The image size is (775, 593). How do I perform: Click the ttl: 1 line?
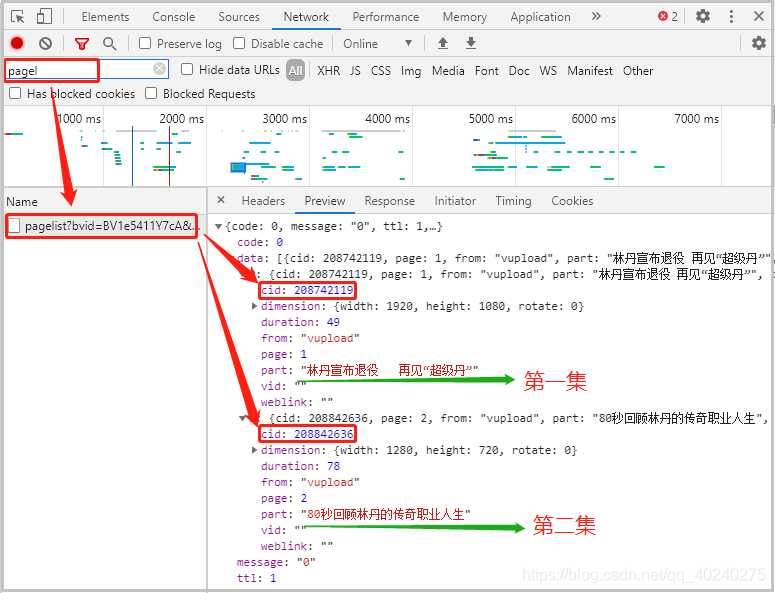[x=256, y=578]
